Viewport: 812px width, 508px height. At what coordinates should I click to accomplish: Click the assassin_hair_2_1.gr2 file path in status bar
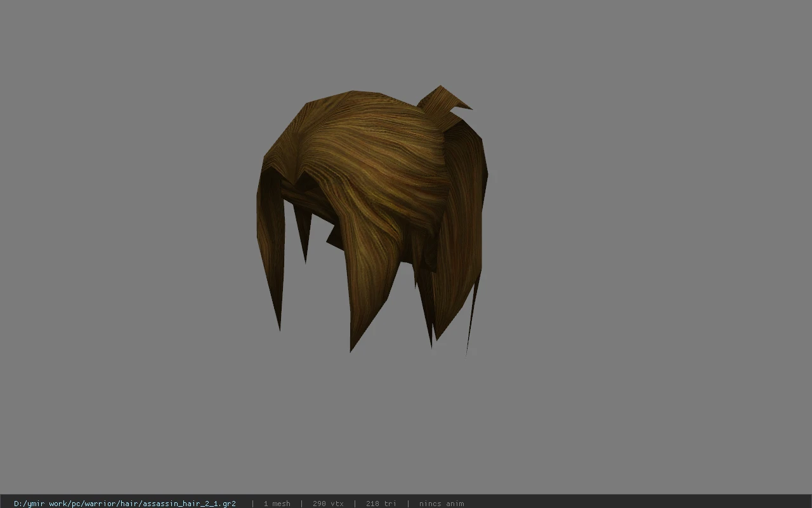(x=125, y=504)
